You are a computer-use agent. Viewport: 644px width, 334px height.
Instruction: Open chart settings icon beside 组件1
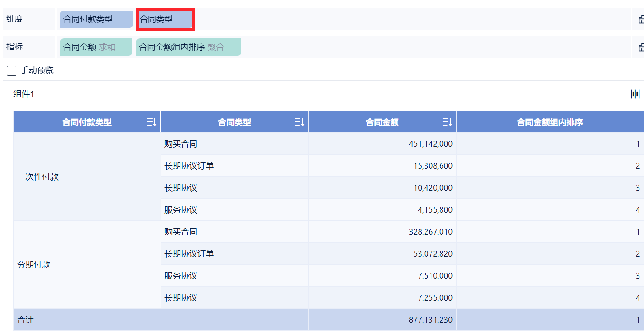pos(635,94)
